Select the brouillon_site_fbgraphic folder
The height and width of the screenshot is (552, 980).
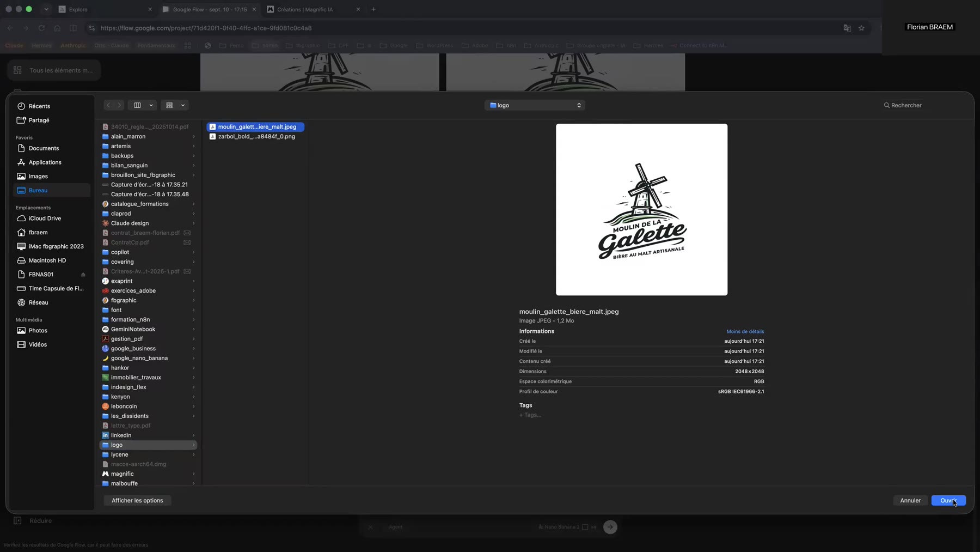[148, 175]
